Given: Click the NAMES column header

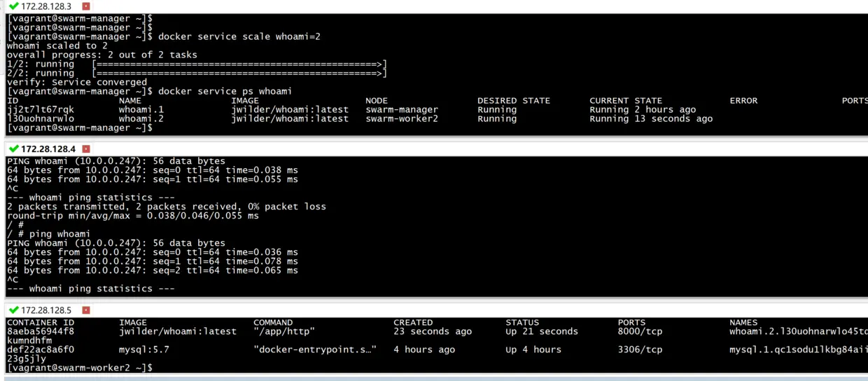Looking at the screenshot, I should point(743,322).
